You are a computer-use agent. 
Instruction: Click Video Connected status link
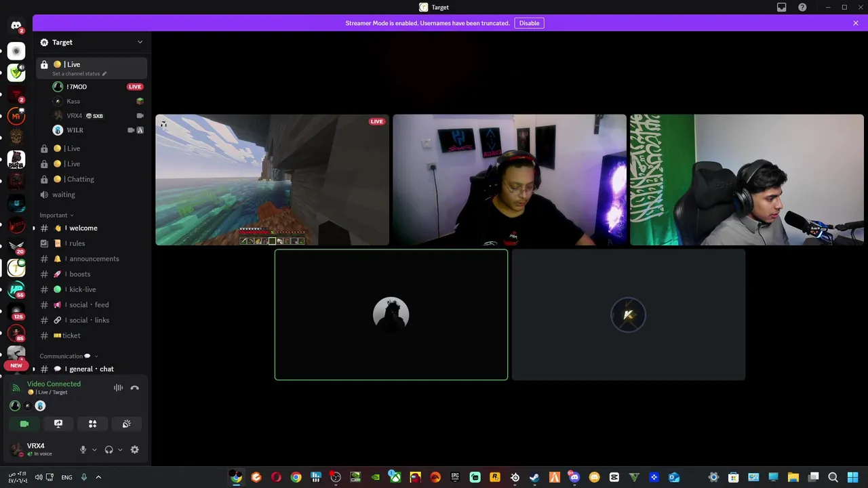[54, 384]
